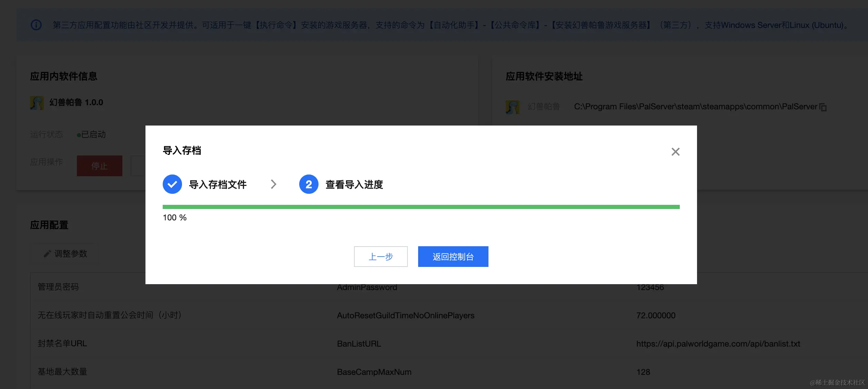
Task: Click the 已启动 running status indicator
Action: click(x=91, y=134)
